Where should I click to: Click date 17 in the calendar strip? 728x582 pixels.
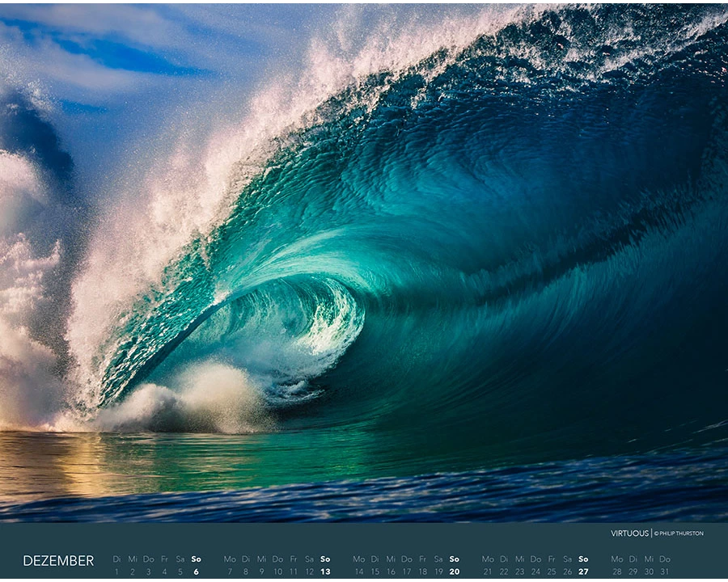point(407,571)
